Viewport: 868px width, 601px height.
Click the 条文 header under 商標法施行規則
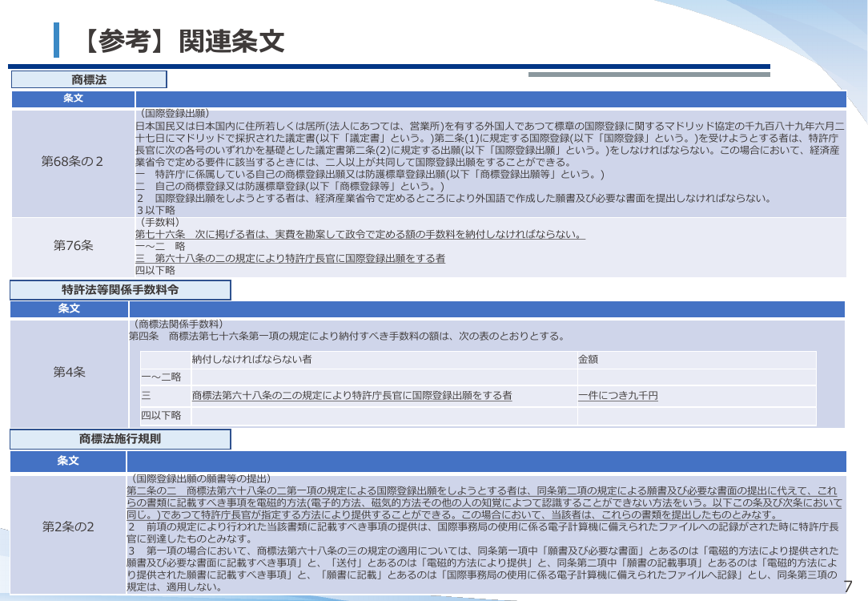coord(68,461)
